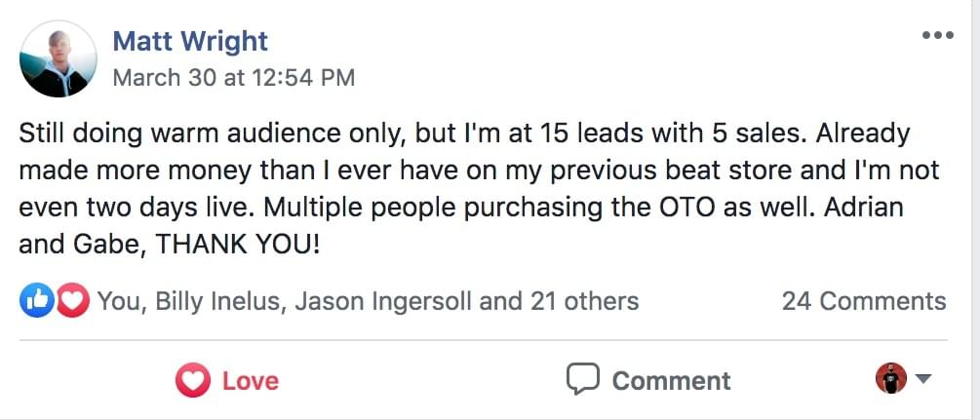980x420 pixels.
Task: Open Matt Wright's profile picture
Action: [59, 58]
